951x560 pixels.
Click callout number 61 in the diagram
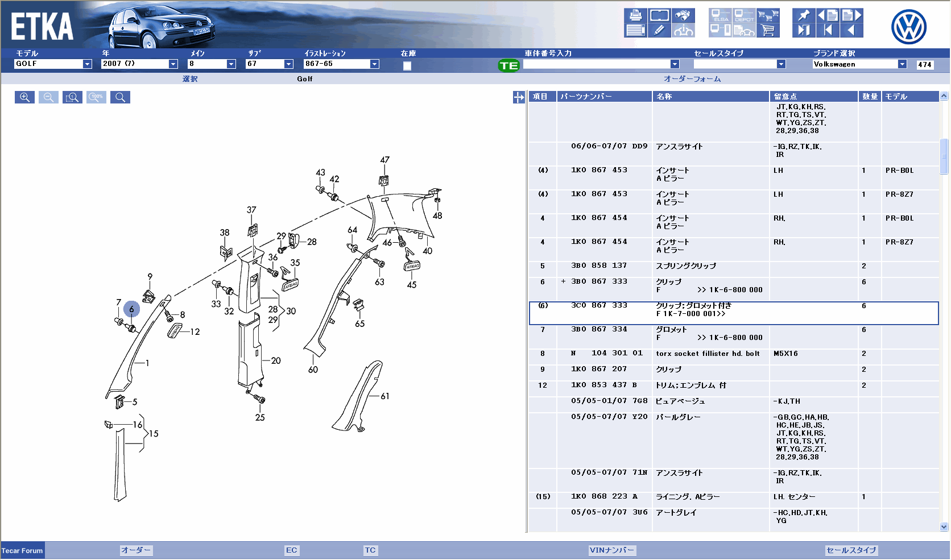click(x=385, y=396)
